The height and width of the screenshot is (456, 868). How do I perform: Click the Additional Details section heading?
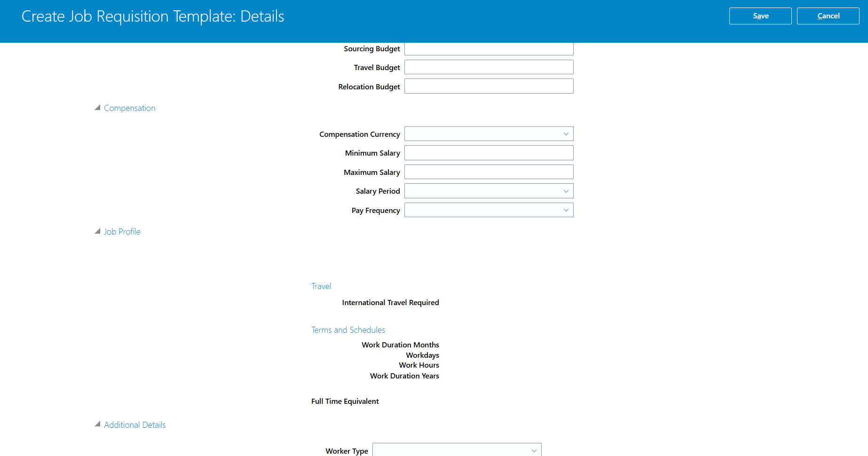click(x=135, y=425)
